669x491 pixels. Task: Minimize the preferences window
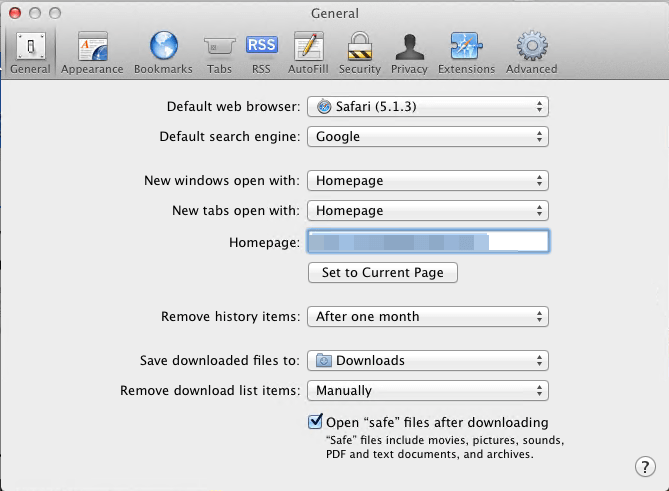35,13
